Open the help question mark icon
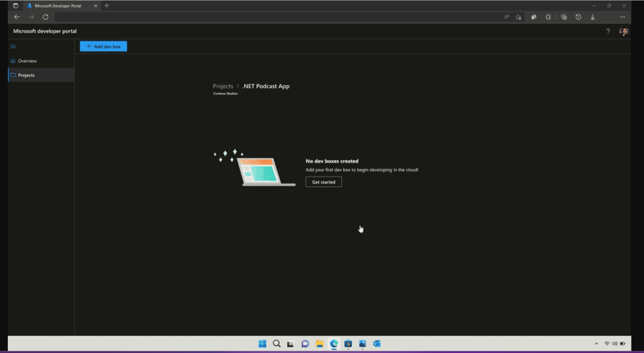 coord(608,31)
